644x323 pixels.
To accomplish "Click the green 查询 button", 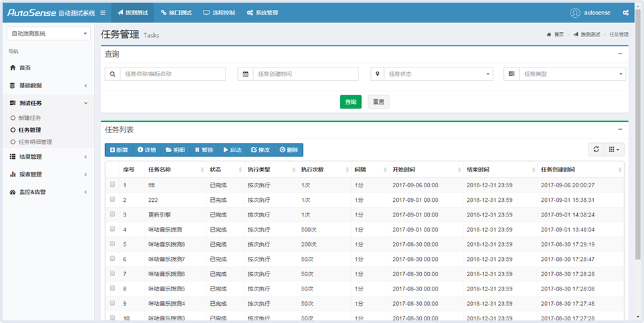I will click(350, 102).
